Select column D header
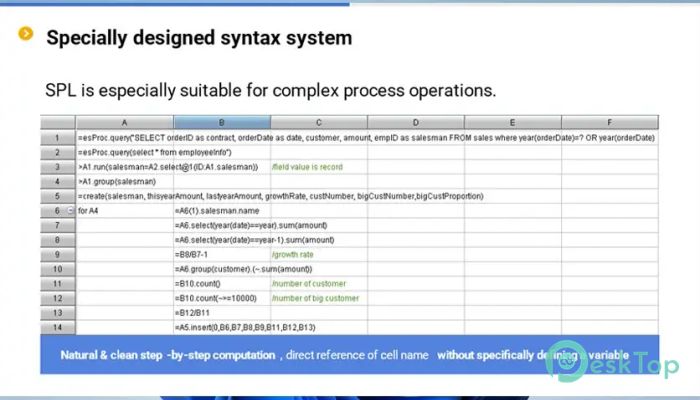The width and height of the screenshot is (700, 400). [416, 122]
